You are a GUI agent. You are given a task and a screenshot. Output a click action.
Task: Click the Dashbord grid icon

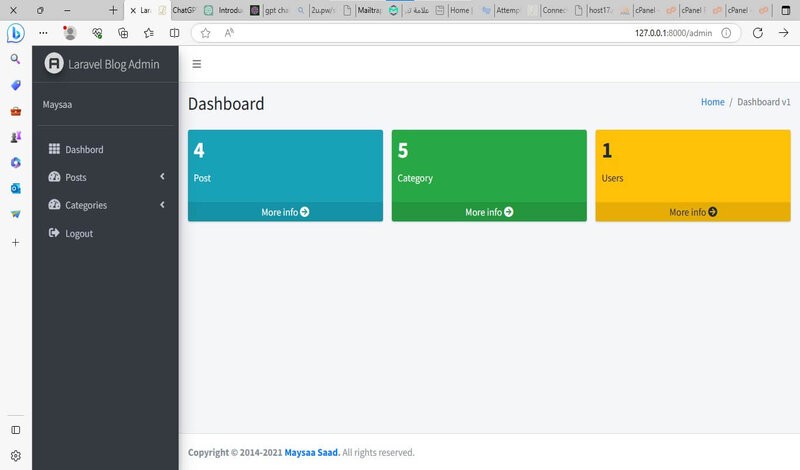click(x=54, y=149)
